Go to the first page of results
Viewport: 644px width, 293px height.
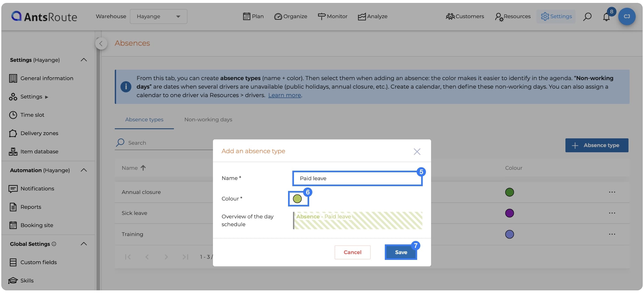pyautogui.click(x=128, y=257)
